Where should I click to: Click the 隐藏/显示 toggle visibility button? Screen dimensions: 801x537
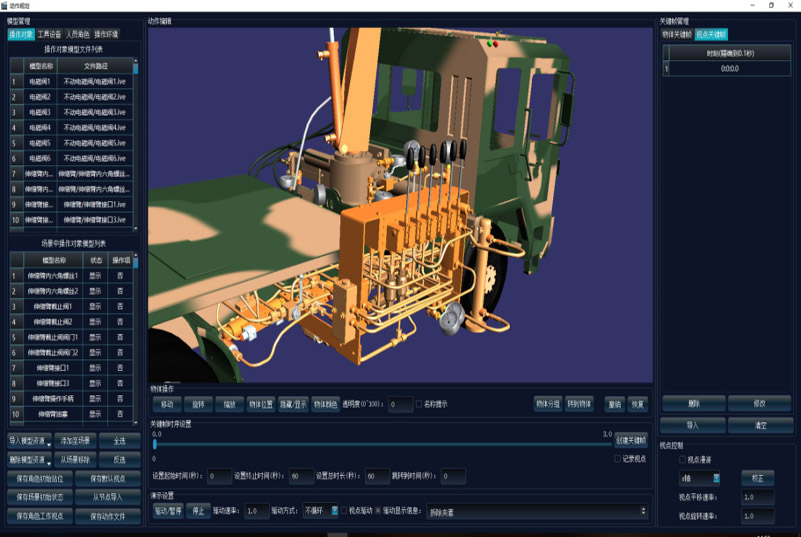point(293,405)
